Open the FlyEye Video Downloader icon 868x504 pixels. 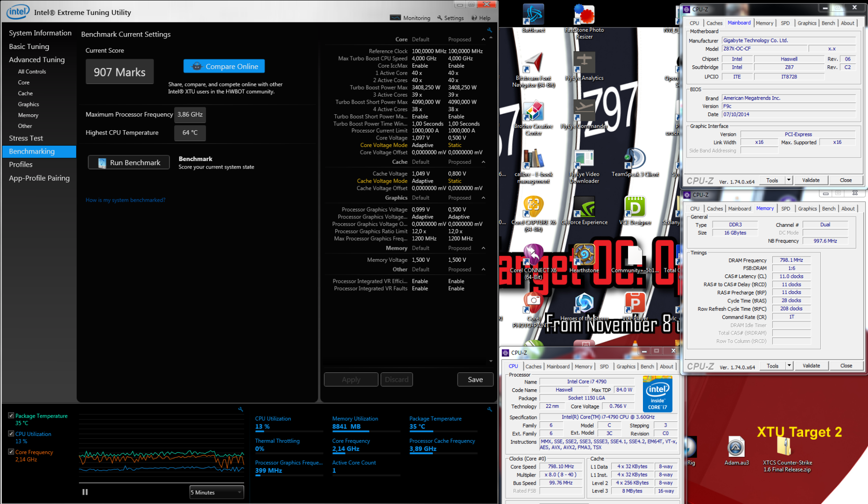click(584, 166)
